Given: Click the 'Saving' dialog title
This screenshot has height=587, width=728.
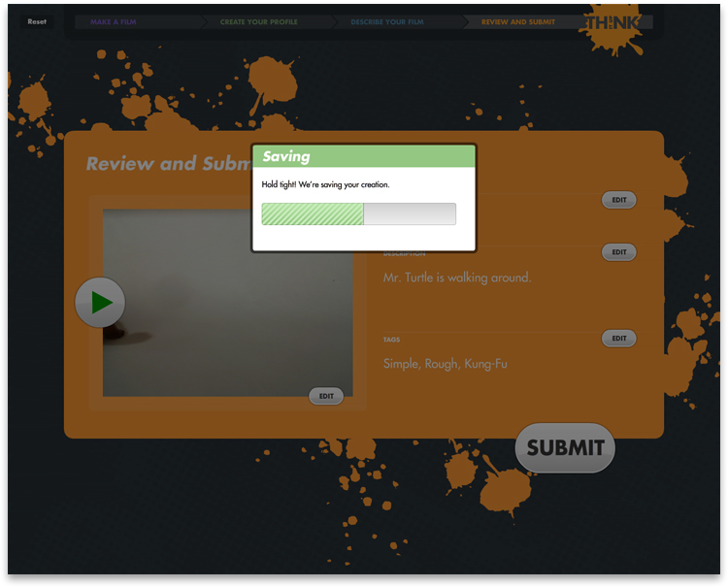Looking at the screenshot, I should [286, 156].
